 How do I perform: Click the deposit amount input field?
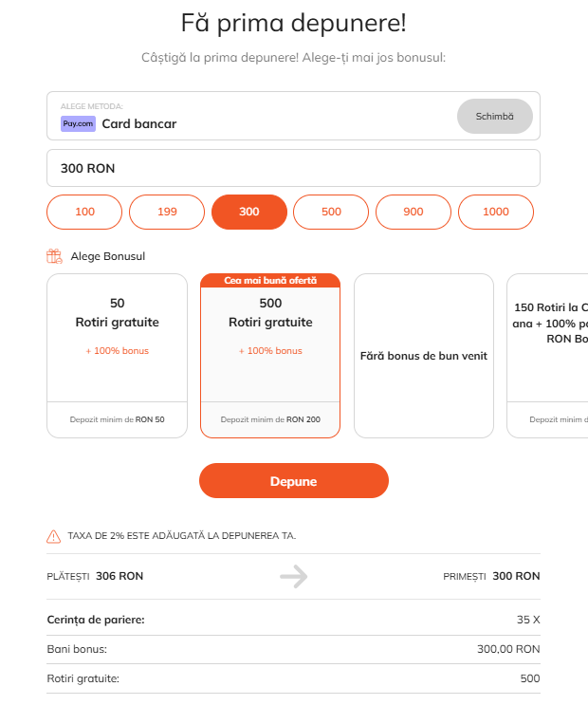(293, 168)
